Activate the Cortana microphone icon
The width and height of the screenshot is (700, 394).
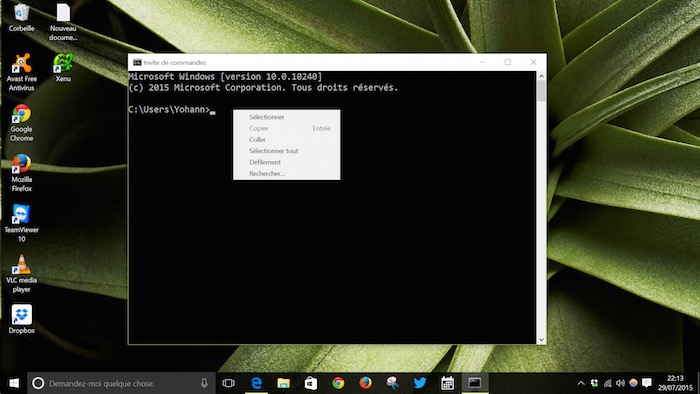point(204,383)
